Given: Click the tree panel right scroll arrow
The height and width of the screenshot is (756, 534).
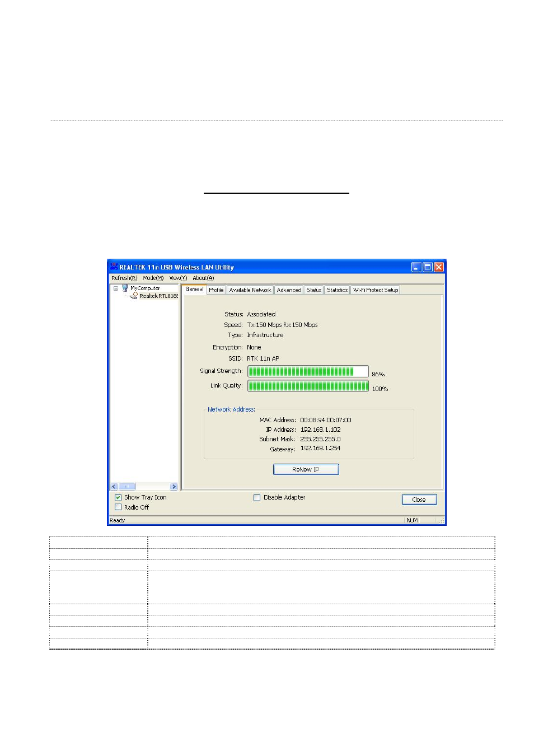Looking at the screenshot, I should pos(174,487).
